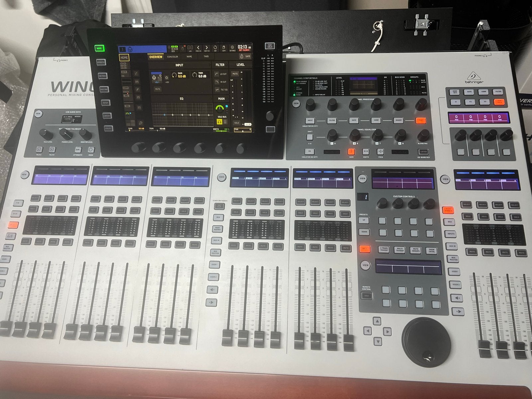
Task: Toggle SOLO button on touchscreen
Action: pyautogui.click(x=236, y=123)
